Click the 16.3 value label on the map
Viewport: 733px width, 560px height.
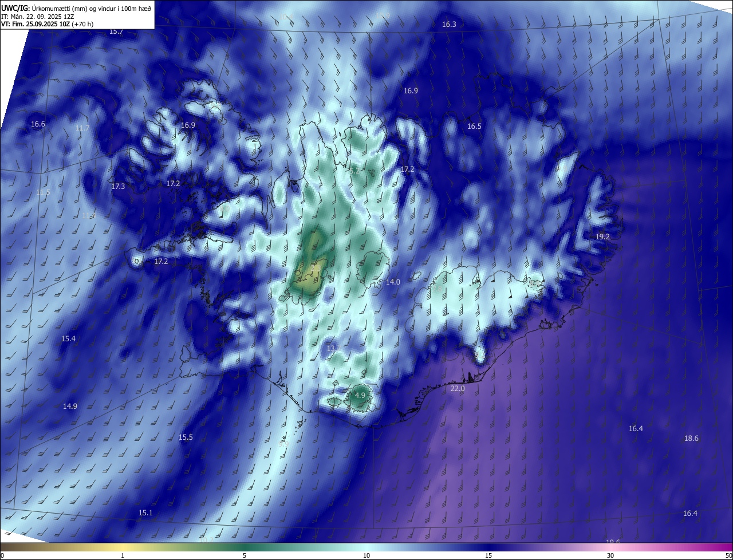(449, 25)
